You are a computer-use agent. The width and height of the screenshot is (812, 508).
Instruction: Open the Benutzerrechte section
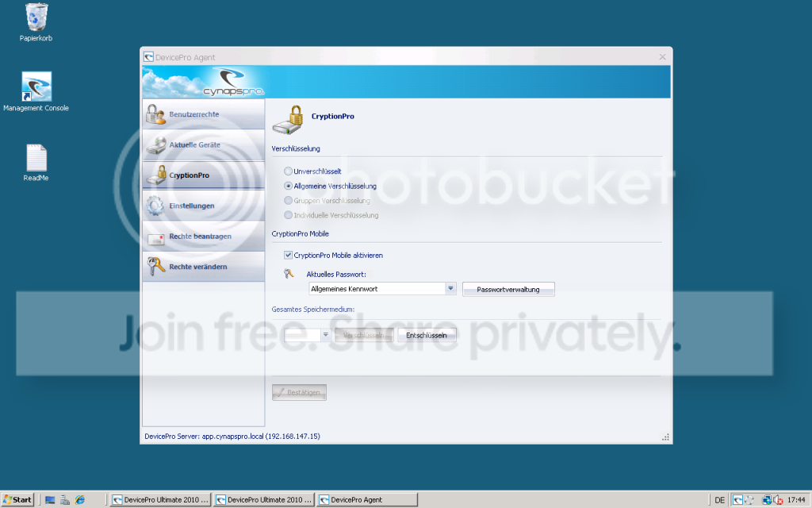click(204, 114)
